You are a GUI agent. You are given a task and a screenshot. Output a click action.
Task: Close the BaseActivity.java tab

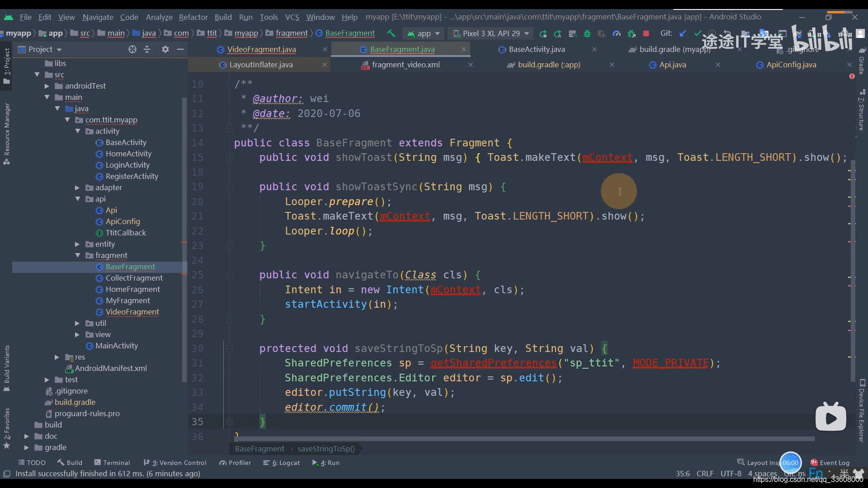(594, 49)
